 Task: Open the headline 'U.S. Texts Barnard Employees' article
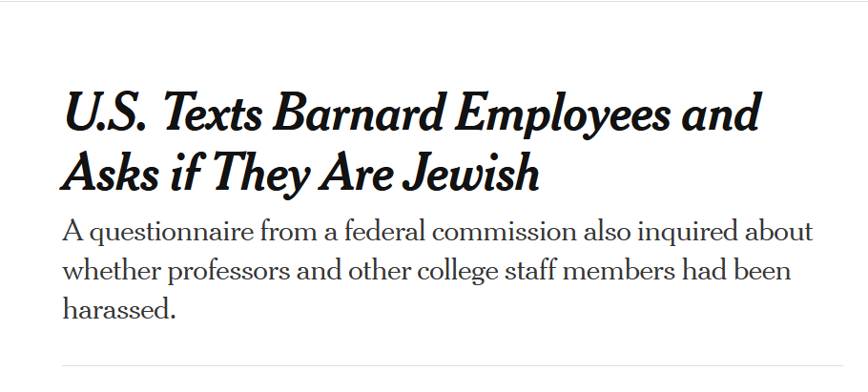pos(411,143)
